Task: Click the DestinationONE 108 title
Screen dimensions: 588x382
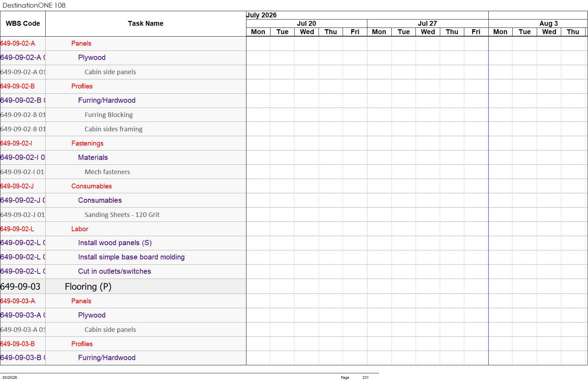Action: click(34, 5)
